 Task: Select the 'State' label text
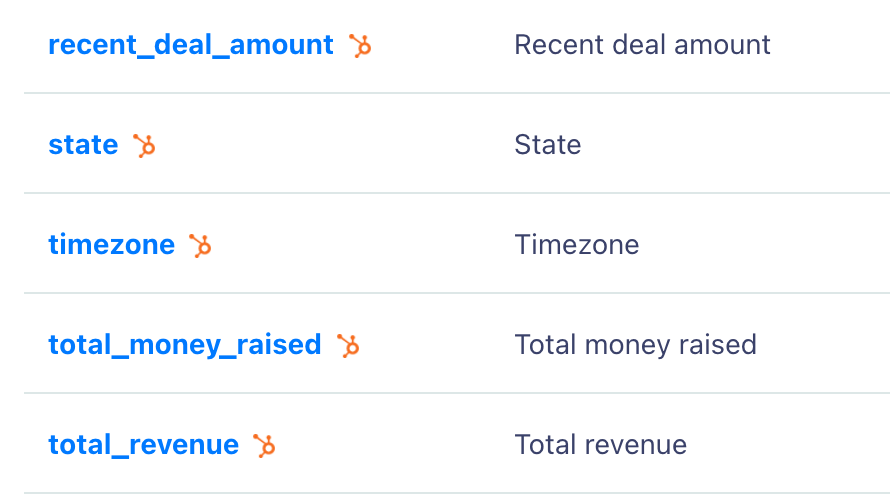[x=548, y=145]
